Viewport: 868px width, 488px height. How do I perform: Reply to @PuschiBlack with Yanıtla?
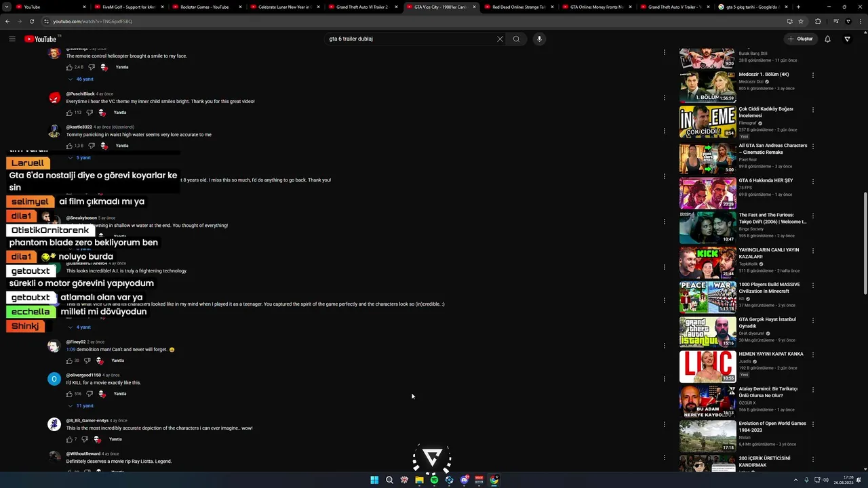pos(120,113)
